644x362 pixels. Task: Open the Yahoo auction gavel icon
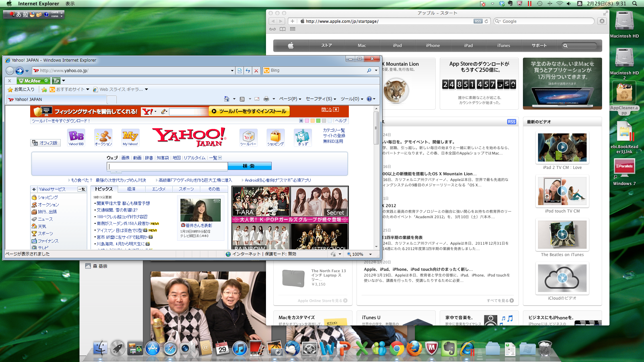tap(103, 138)
